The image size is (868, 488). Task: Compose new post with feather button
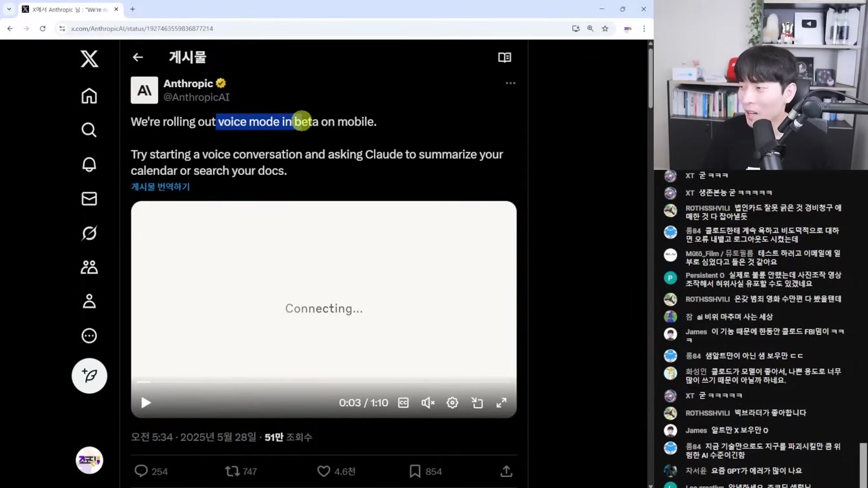point(89,376)
